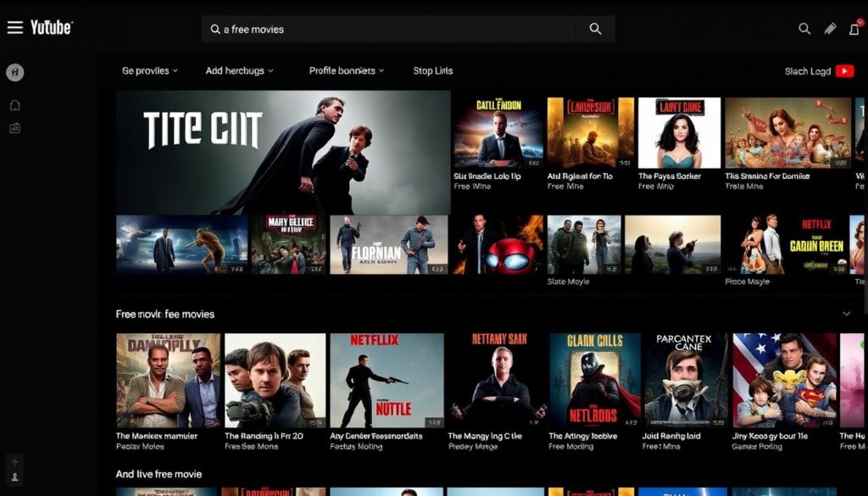The height and width of the screenshot is (496, 868).
Task: Select the 'Stop Lirils' menu item
Action: click(432, 71)
